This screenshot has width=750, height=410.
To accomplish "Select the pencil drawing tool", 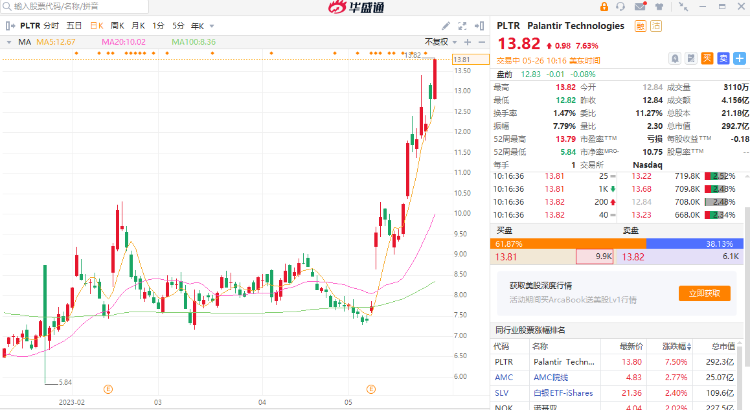I will pyautogui.click(x=445, y=26).
